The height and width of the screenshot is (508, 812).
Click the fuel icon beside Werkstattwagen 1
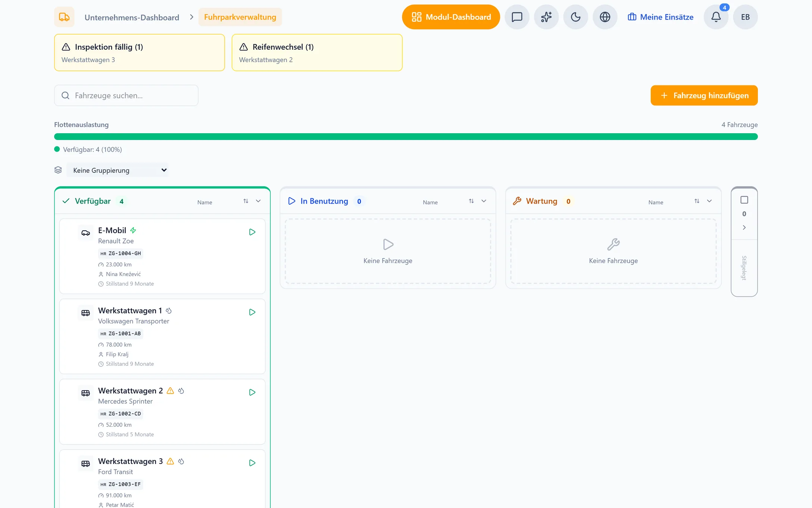[x=169, y=311]
